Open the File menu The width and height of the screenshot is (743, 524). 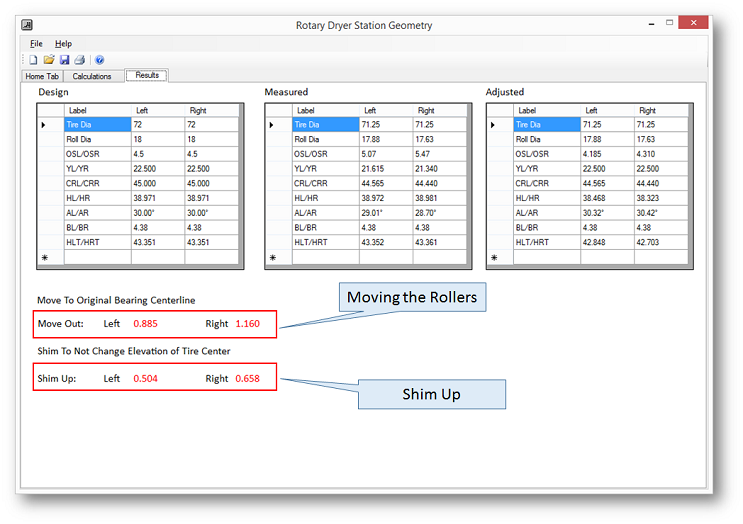pos(36,44)
